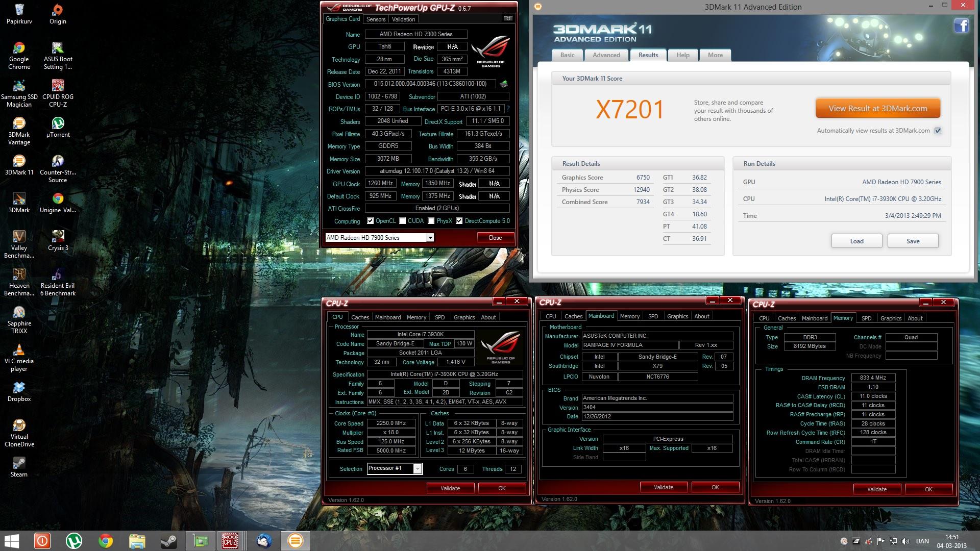The image size is (980, 551).
Task: Click the Facebook icon in 3DMark 11
Action: [x=962, y=26]
